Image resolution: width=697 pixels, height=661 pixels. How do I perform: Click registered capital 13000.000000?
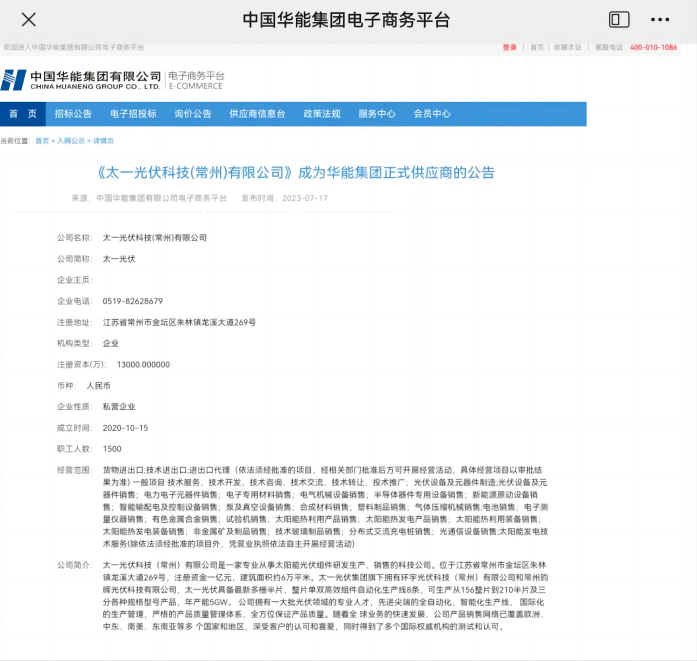point(143,365)
